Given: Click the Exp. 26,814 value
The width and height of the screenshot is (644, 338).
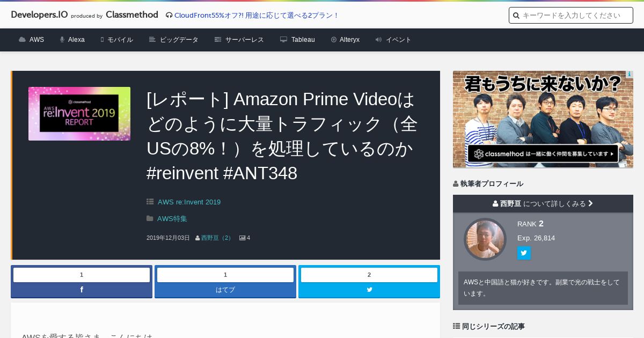Looking at the screenshot, I should [536, 238].
